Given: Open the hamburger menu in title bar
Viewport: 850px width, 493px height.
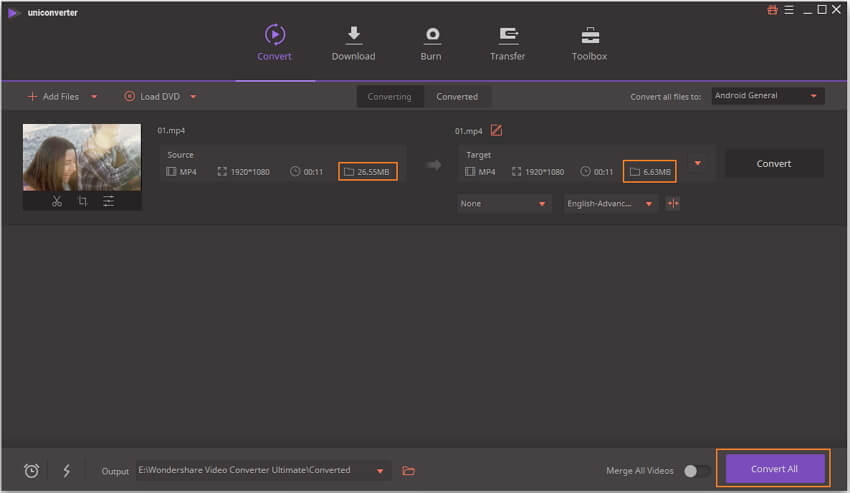Looking at the screenshot, I should pos(789,10).
